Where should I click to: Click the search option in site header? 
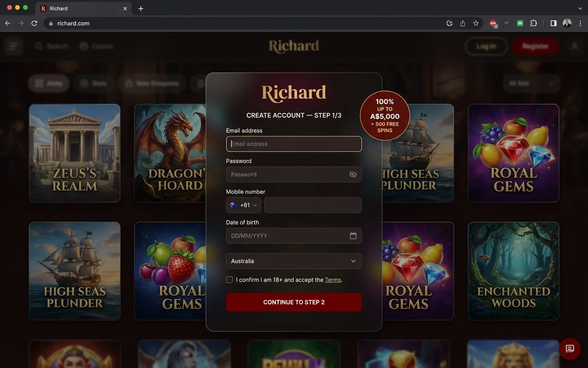point(51,46)
